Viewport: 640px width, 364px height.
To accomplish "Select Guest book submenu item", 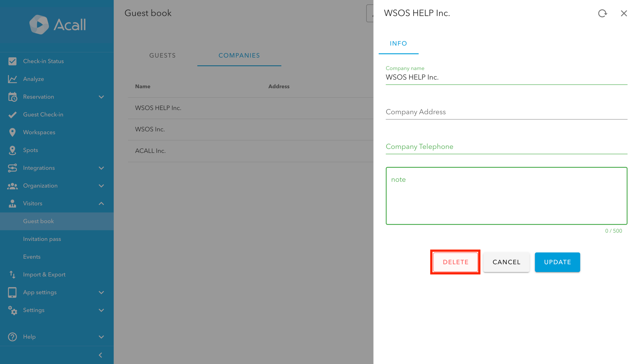I will pyautogui.click(x=57, y=221).
